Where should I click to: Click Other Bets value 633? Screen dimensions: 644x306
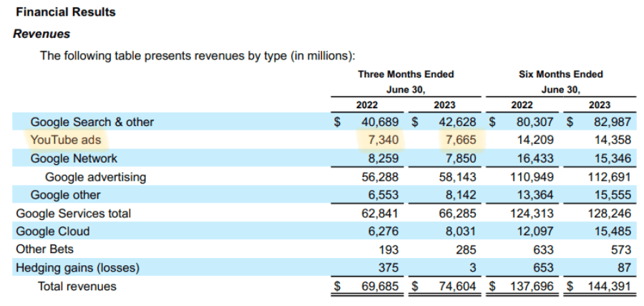point(543,249)
